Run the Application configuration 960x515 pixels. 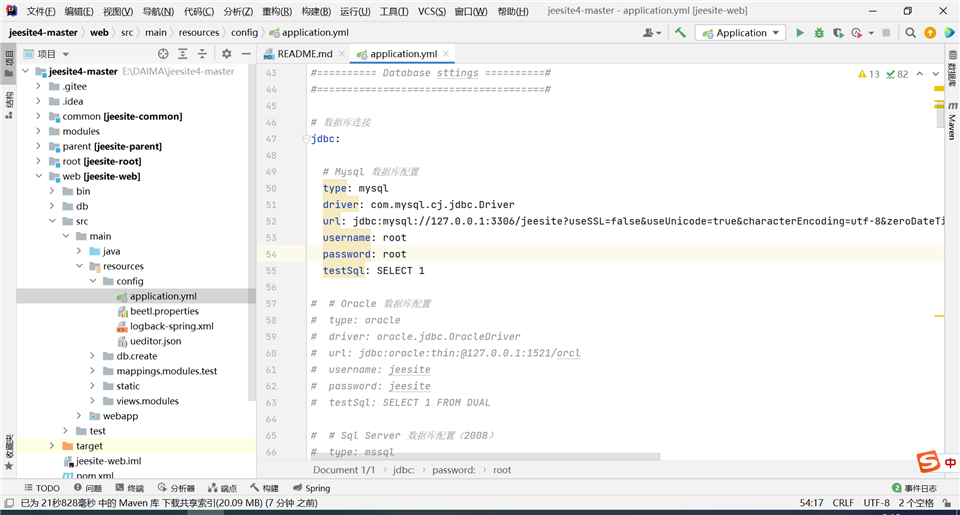pyautogui.click(x=800, y=33)
